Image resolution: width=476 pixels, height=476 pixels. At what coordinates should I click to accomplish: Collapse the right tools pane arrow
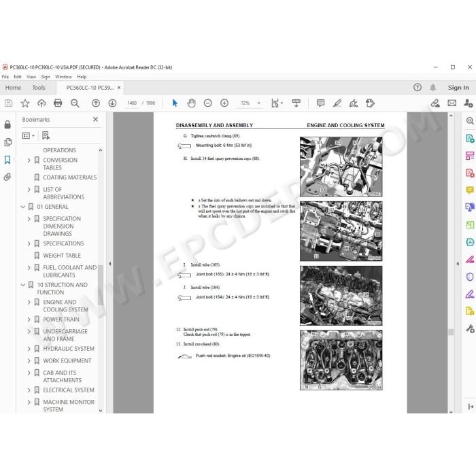(458, 264)
